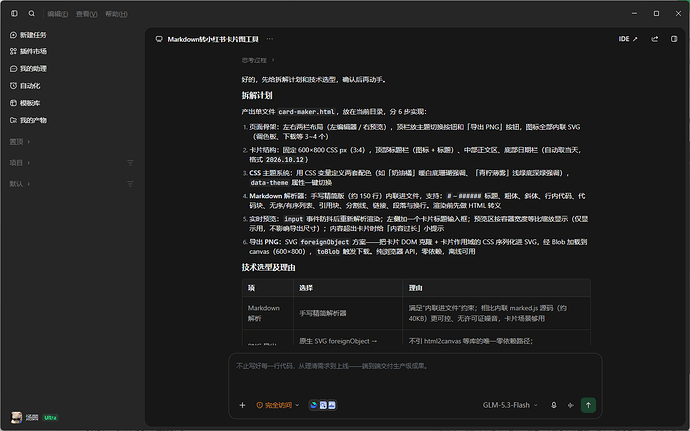Click the Ultra plan badge
The image size is (690, 431).
point(50,417)
